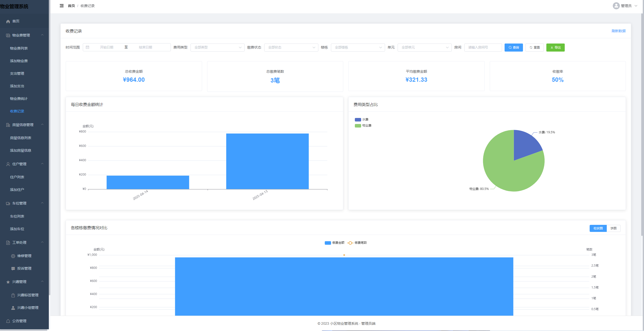Select the 柱状图 chart view
644x331 pixels.
598,228
